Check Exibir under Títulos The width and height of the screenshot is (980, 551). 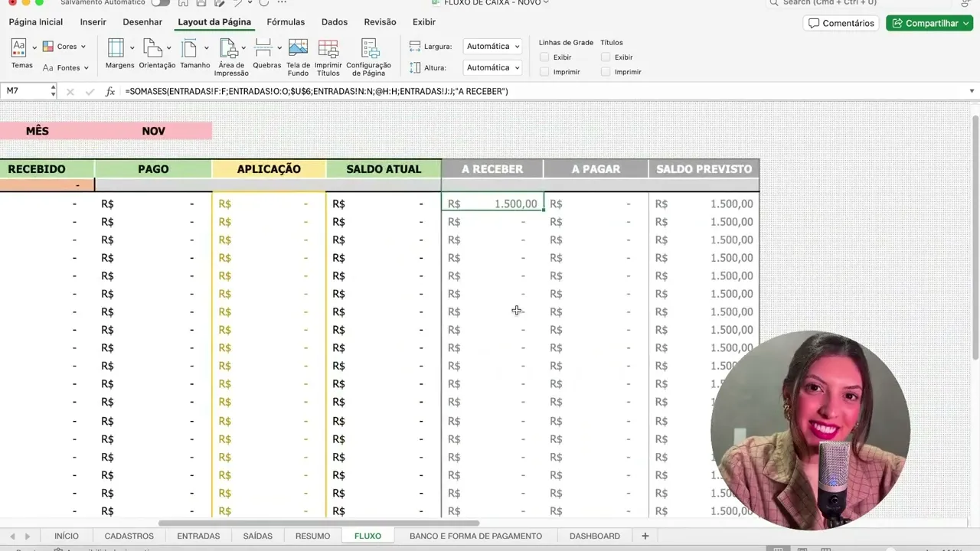pos(606,57)
